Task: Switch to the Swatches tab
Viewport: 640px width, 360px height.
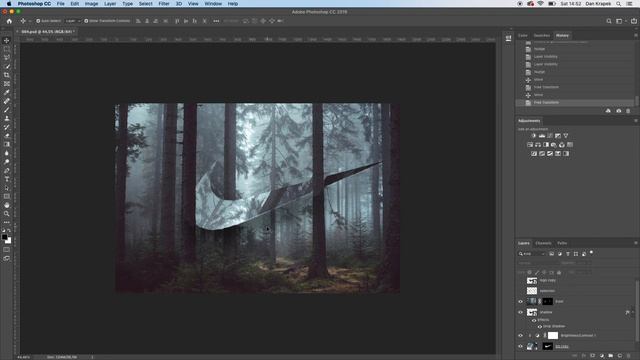Action: pyautogui.click(x=542, y=36)
